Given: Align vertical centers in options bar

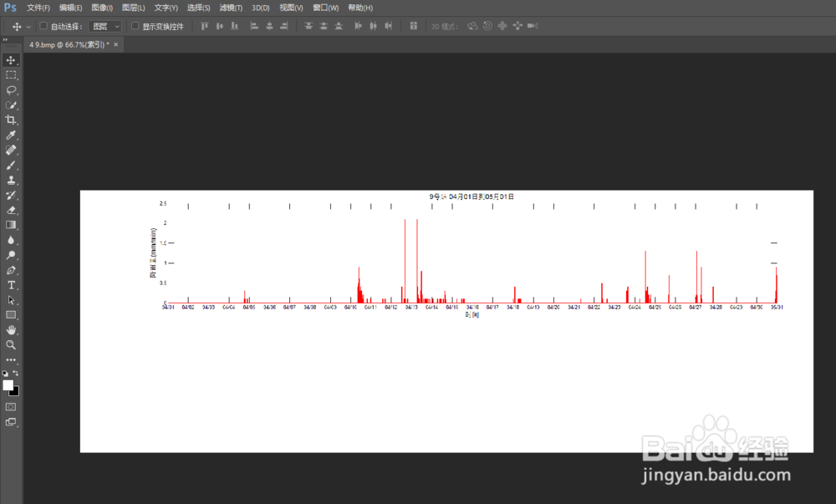Looking at the screenshot, I should click(219, 26).
